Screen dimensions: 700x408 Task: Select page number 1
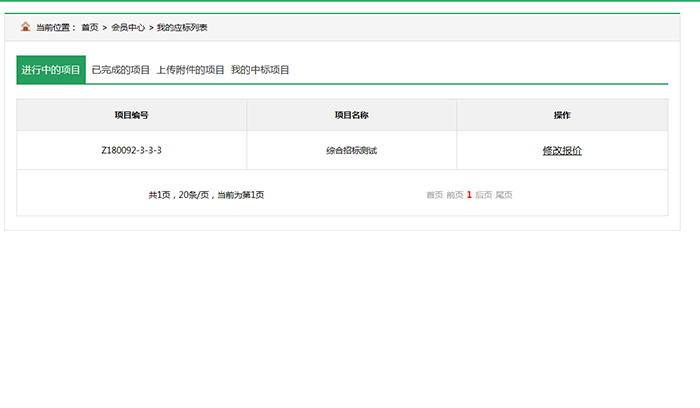tap(469, 195)
